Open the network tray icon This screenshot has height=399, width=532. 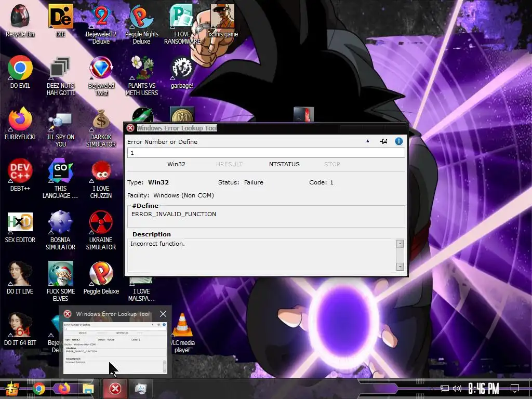click(445, 389)
